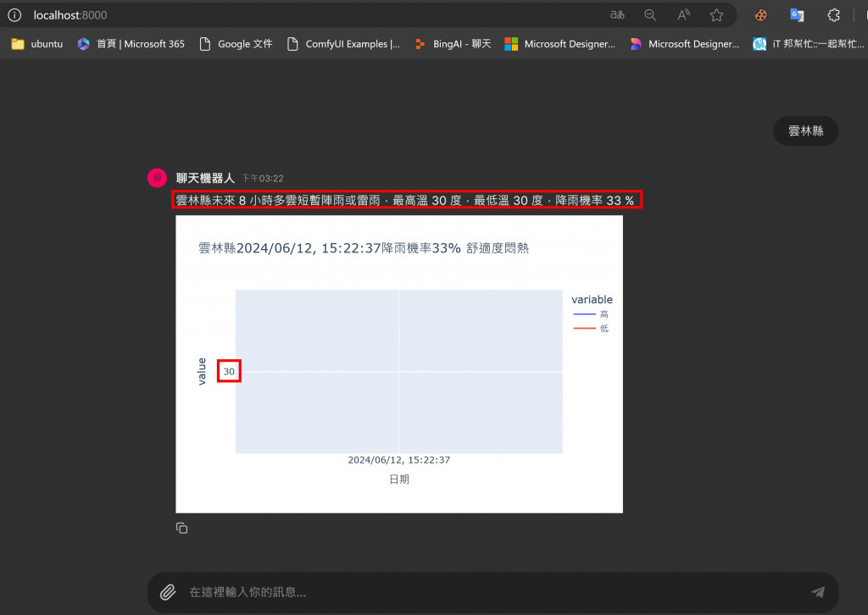Image resolution: width=868 pixels, height=615 pixels.
Task: Open the ubuntu bookmarks folder
Action: click(37, 44)
